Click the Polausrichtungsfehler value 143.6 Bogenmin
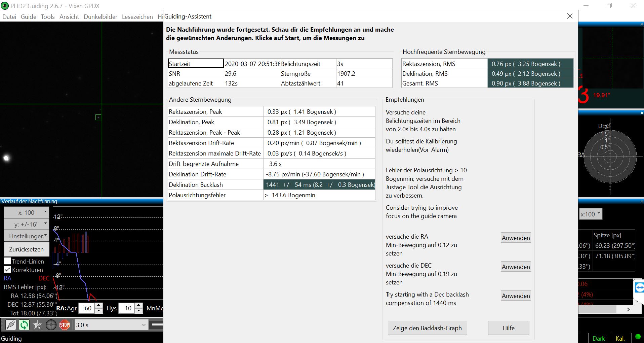Viewport: 644px width, 343px height. point(319,195)
